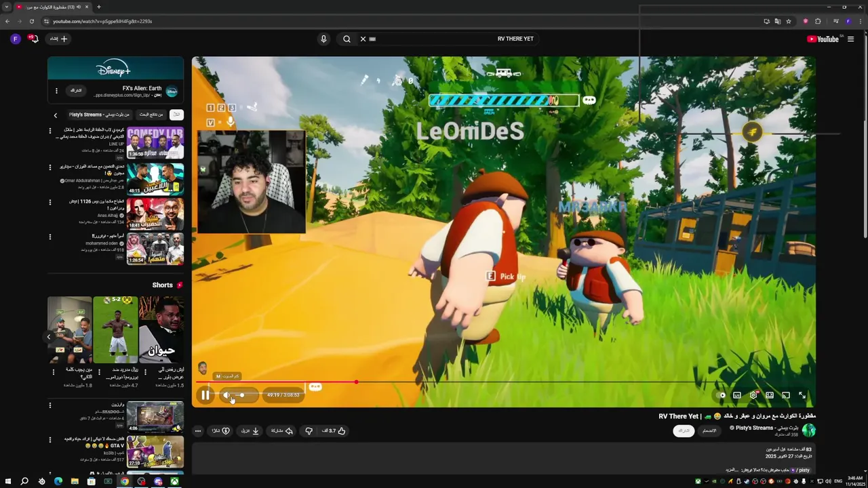The image size is (868, 488).
Task: Open options for the Comedy Lab video
Action: click(50, 131)
